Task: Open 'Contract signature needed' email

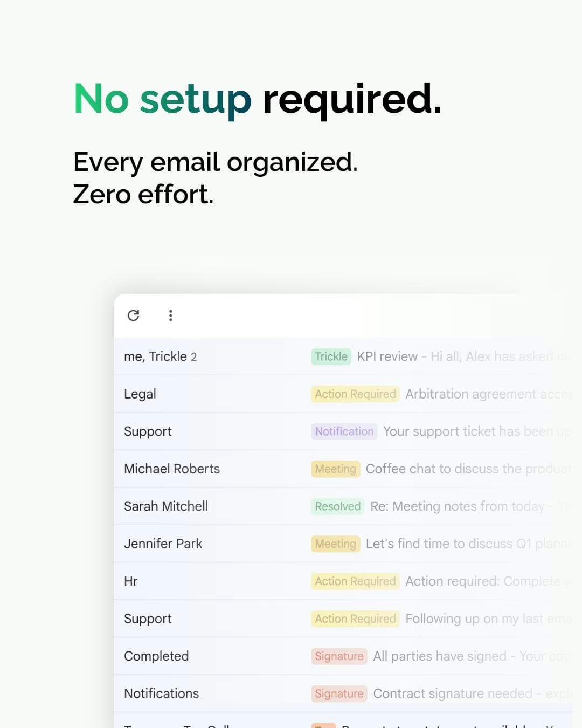Action: pos(453,693)
